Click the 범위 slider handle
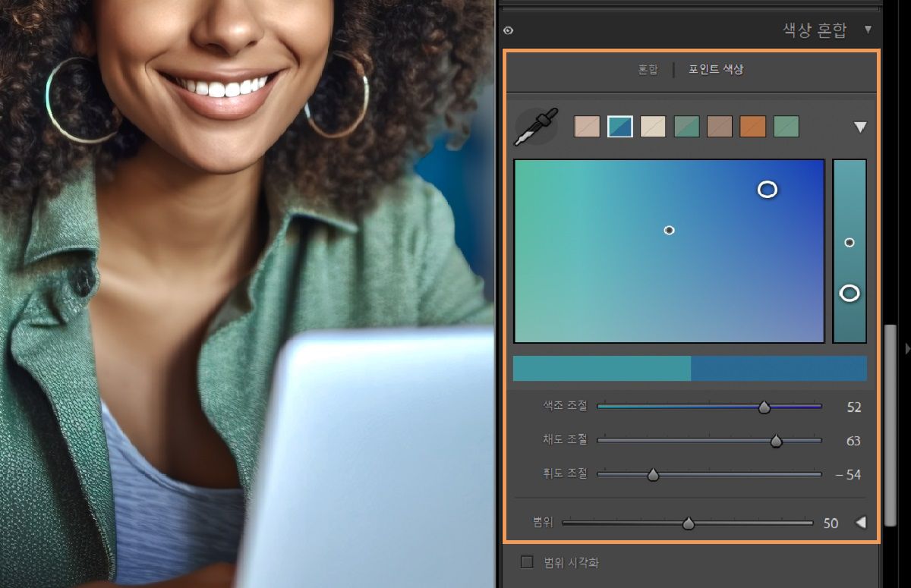Image resolution: width=911 pixels, height=588 pixels. 689,524
